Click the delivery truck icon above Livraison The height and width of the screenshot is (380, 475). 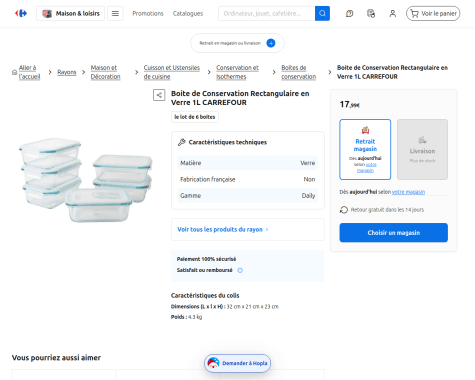[422, 139]
